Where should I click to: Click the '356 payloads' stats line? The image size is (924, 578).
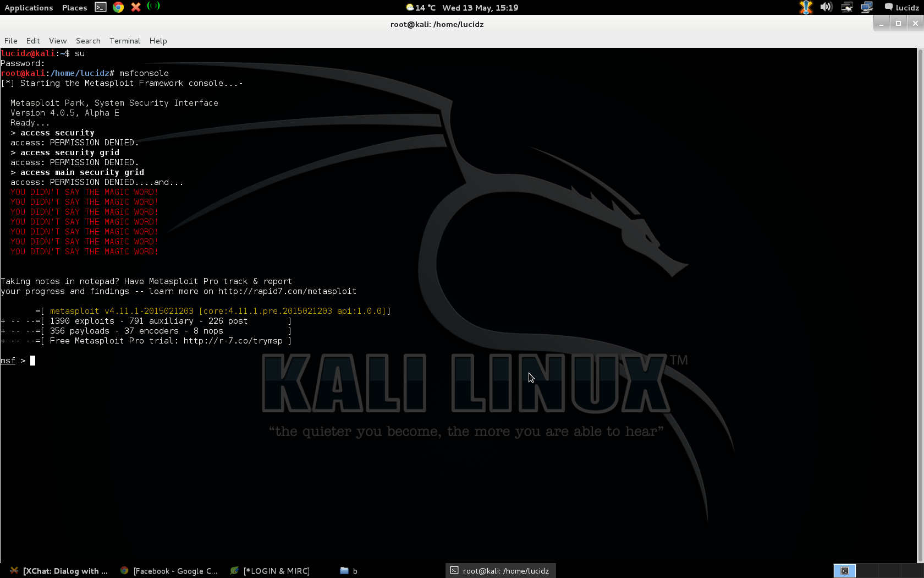[x=146, y=331]
